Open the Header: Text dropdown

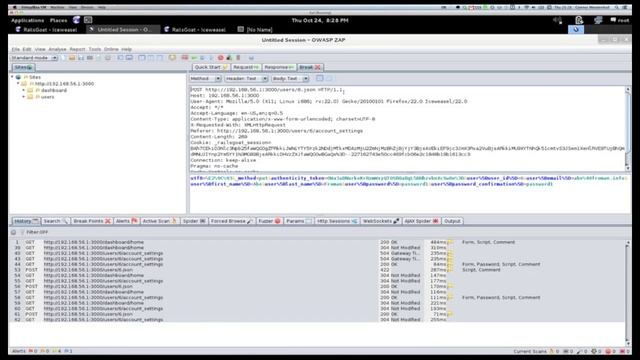(246, 78)
